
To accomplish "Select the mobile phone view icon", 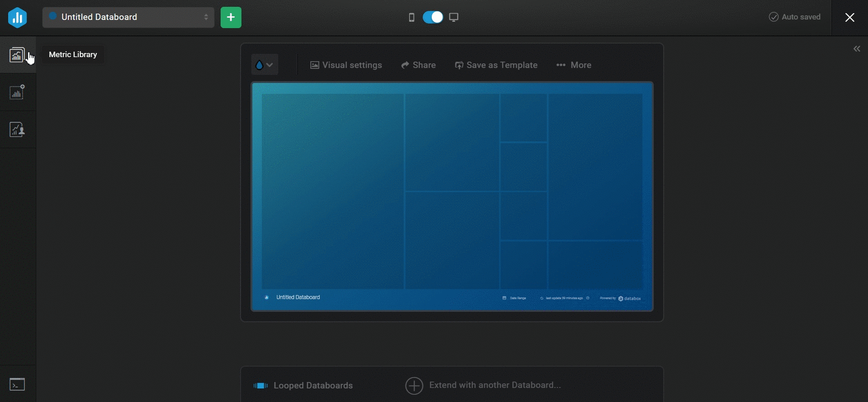I will (x=411, y=18).
